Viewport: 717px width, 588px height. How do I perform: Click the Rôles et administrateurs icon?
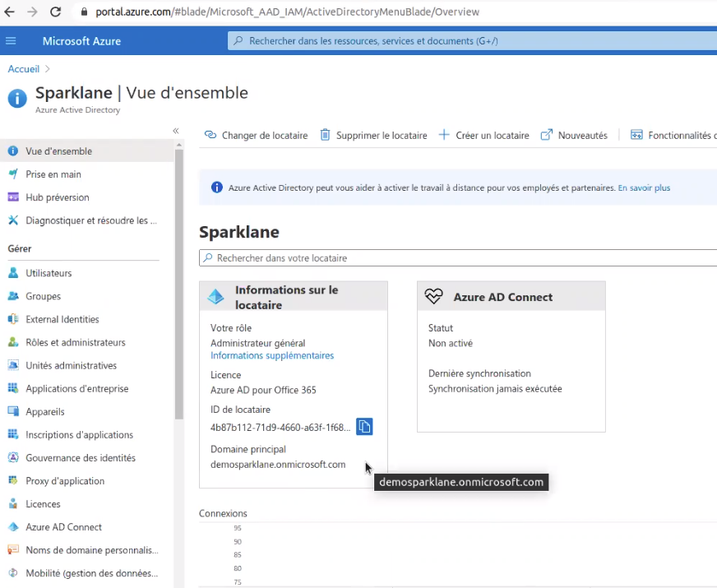pos(13,342)
